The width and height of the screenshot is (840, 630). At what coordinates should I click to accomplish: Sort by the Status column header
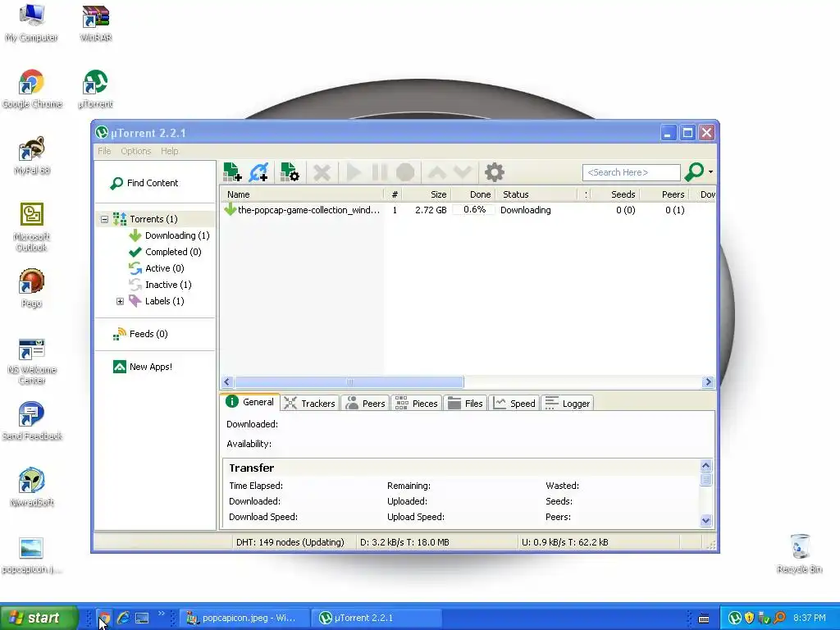pyautogui.click(x=537, y=194)
